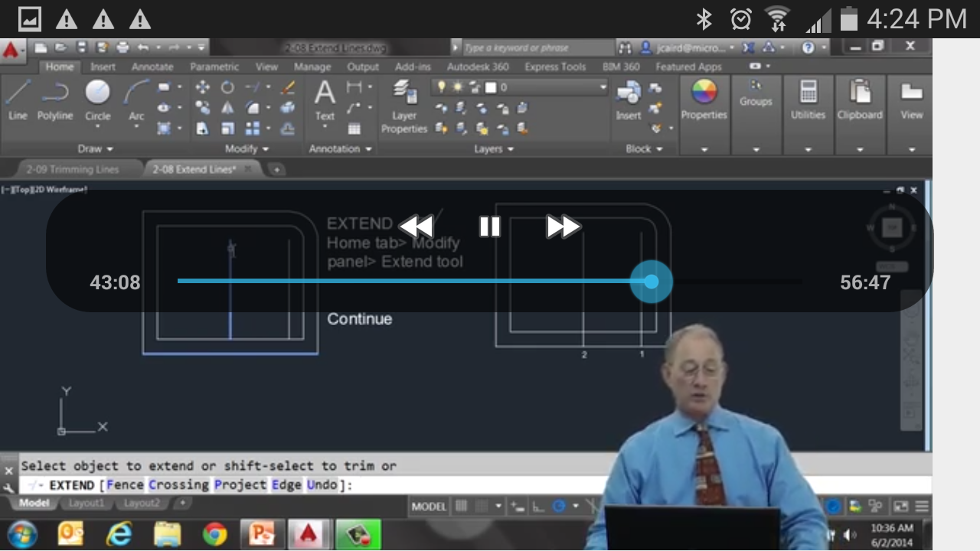
Task: Open the layer selection combo box
Action: [520, 87]
